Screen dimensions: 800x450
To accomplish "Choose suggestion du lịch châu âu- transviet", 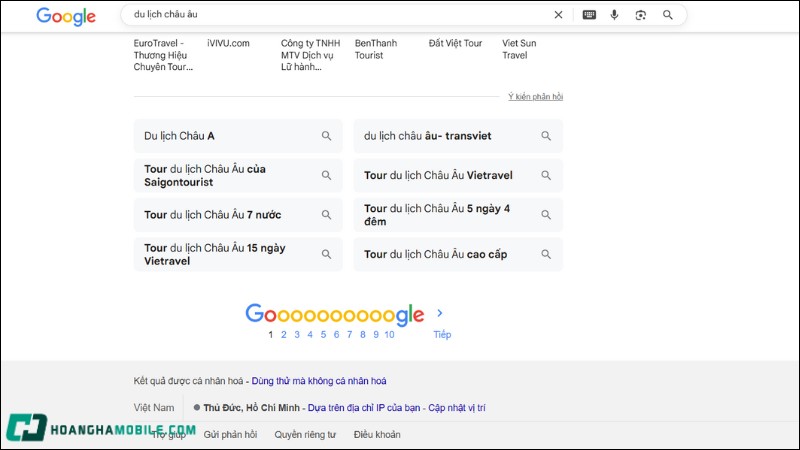I will click(428, 136).
